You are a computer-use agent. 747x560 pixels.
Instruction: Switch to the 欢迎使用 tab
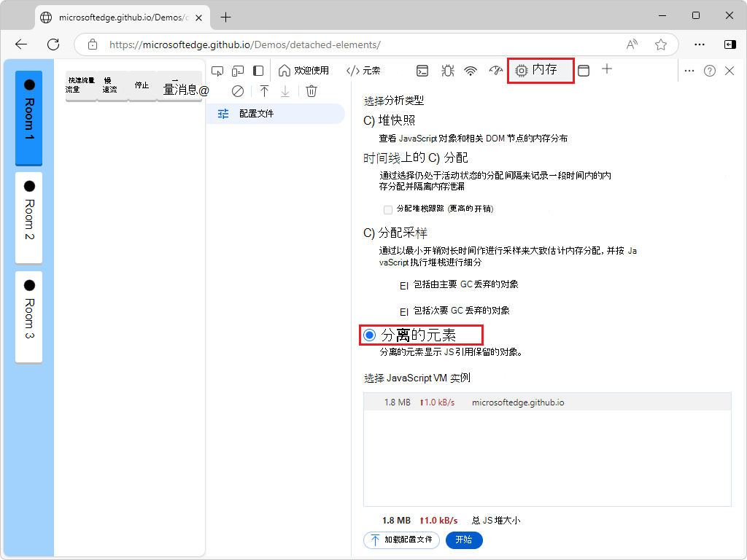[x=304, y=71]
